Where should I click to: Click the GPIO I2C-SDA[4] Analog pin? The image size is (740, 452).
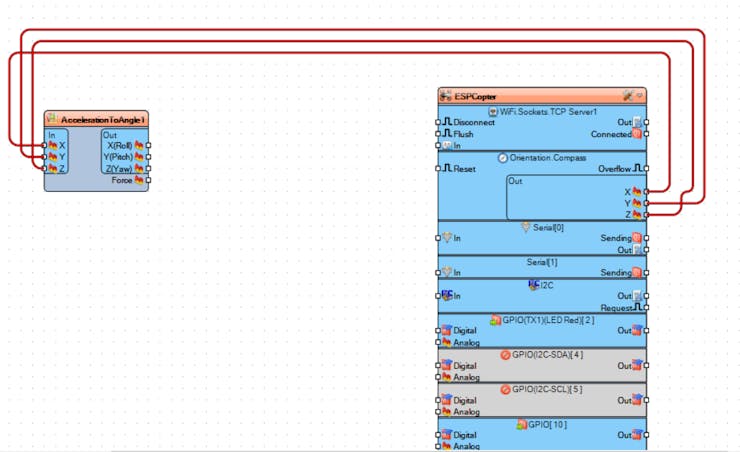(438, 377)
